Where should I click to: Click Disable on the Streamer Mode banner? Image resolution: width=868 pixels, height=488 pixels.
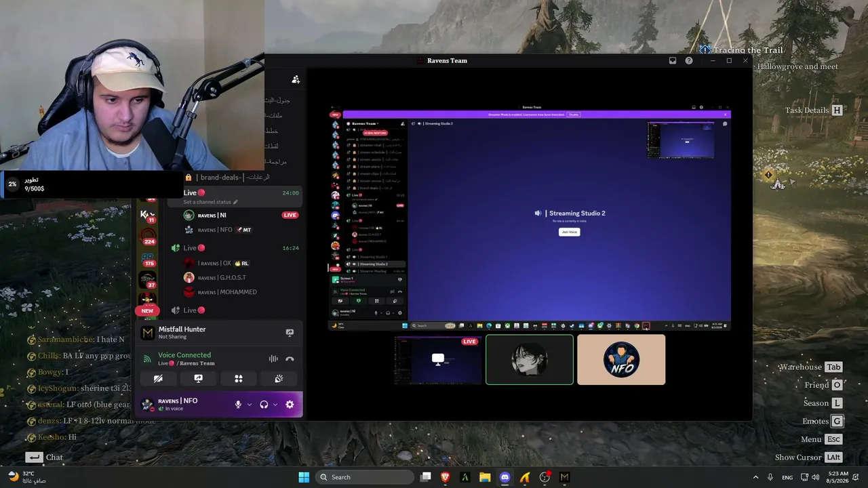pos(574,115)
